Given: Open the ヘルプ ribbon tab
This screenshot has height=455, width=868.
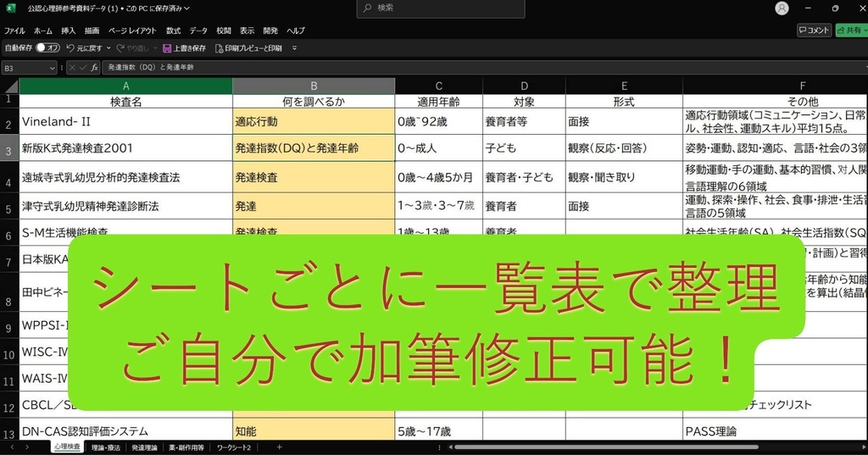Looking at the screenshot, I should pos(296,31).
